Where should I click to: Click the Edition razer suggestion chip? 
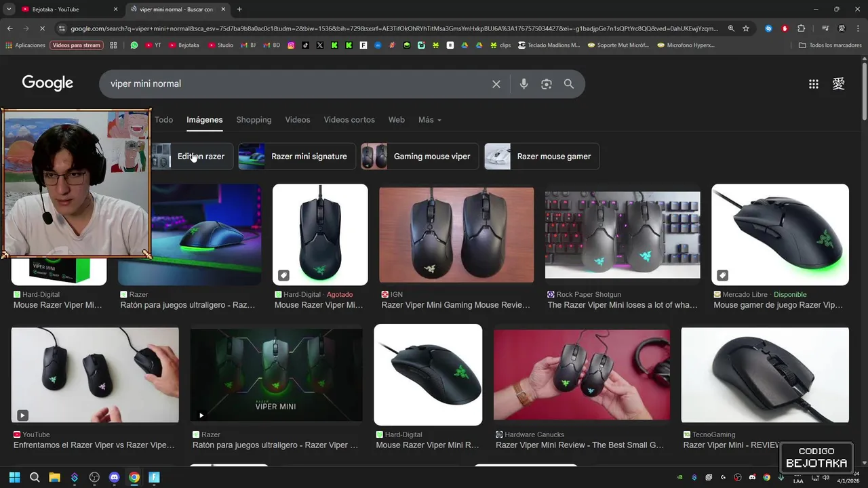tap(192, 157)
